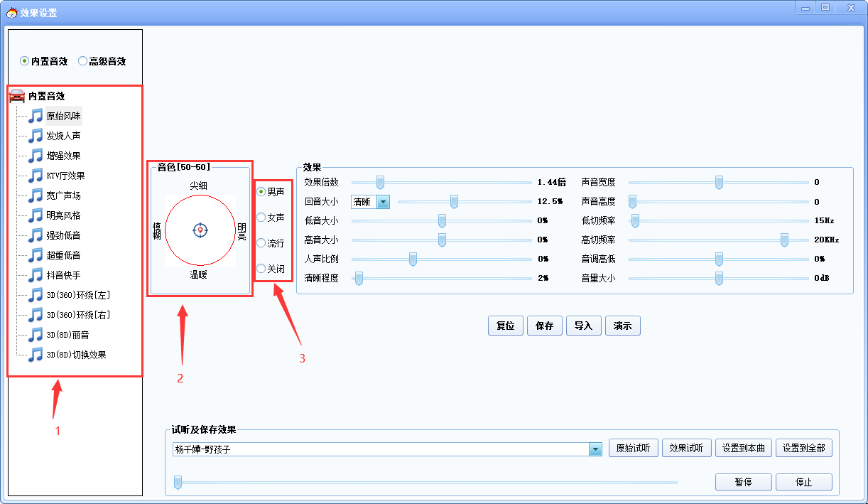
Task: Click the 复位 reset button
Action: (x=505, y=326)
